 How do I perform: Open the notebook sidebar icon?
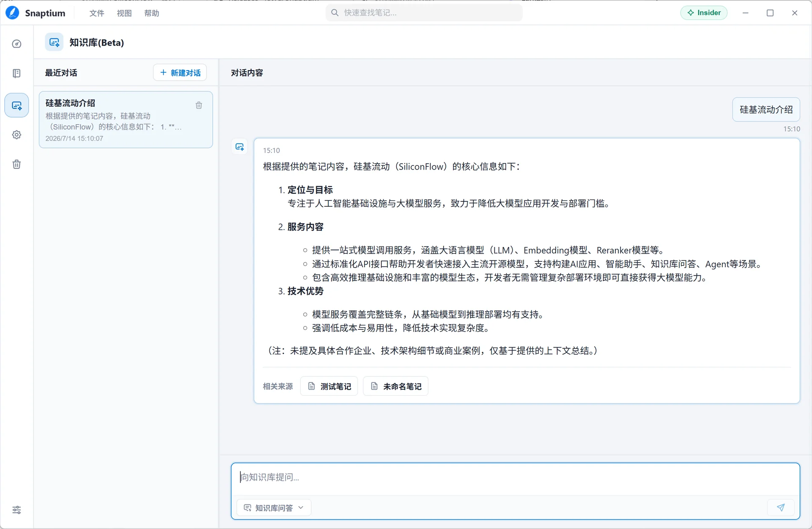tap(16, 74)
